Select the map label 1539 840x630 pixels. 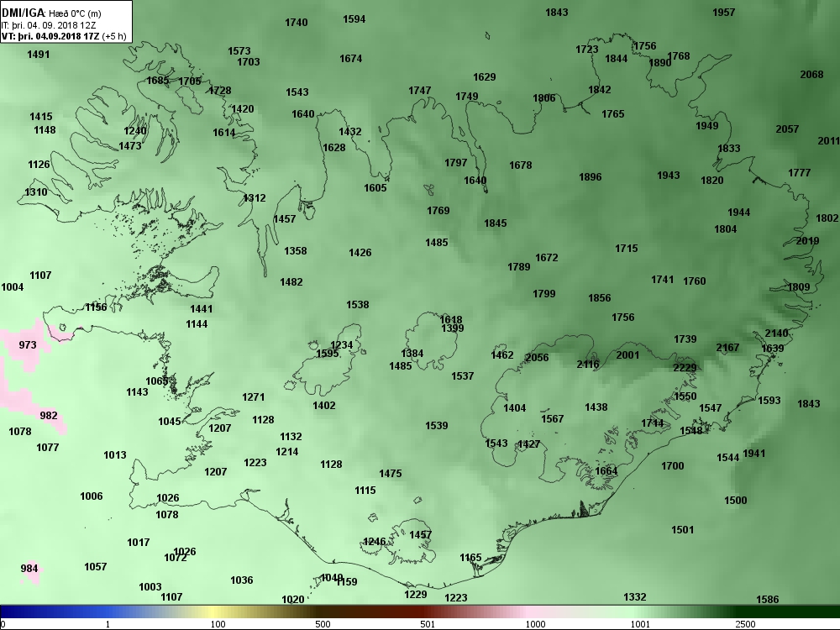[437, 425]
